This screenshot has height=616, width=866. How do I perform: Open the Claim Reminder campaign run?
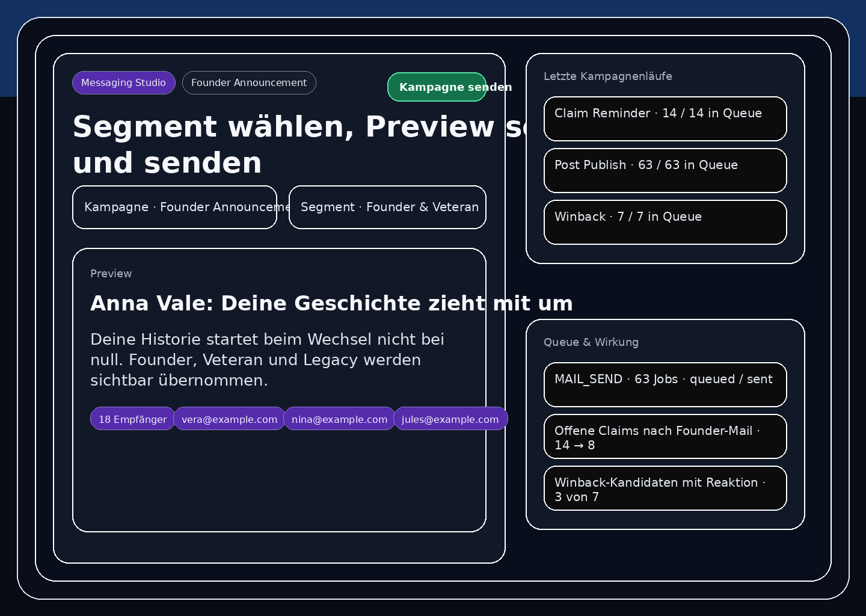tap(665, 119)
